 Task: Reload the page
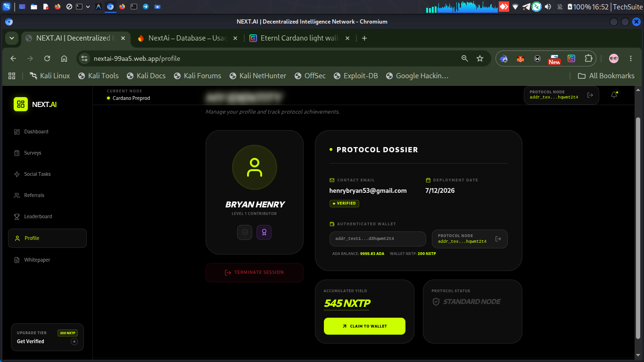(47, 58)
